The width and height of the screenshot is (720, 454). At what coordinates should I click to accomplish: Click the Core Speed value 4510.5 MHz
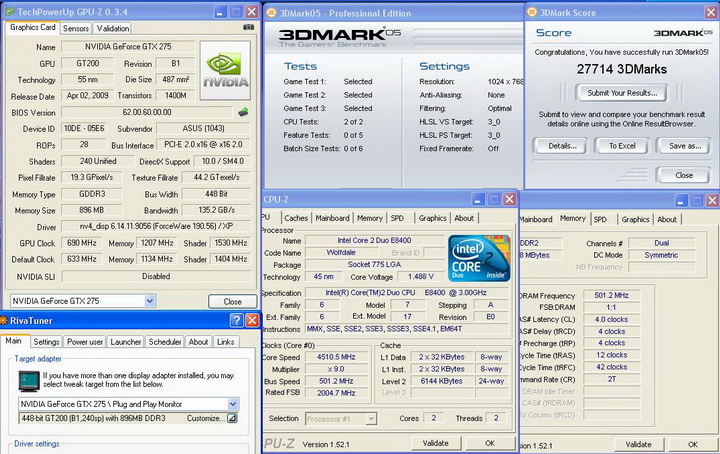click(337, 357)
